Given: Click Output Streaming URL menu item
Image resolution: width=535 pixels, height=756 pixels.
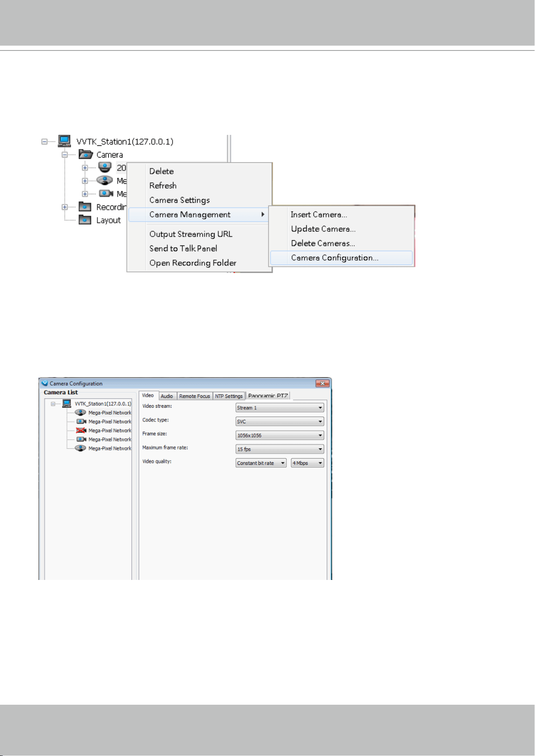Looking at the screenshot, I should [x=191, y=234].
